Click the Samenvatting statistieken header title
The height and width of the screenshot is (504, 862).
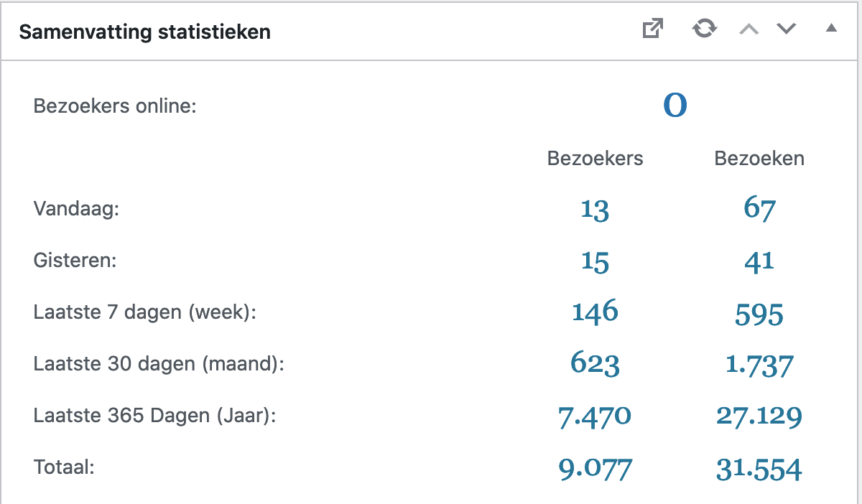pos(144,32)
